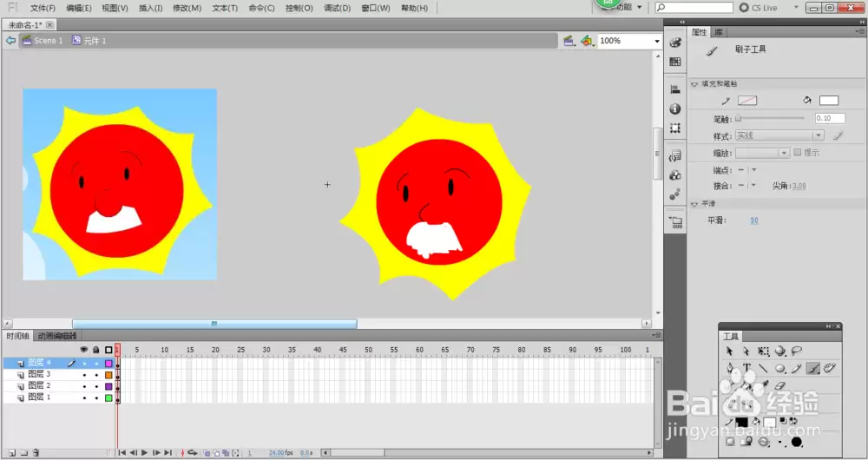Collapse the 平滑 section
Image resolution: width=868 pixels, height=460 pixels.
694,204
